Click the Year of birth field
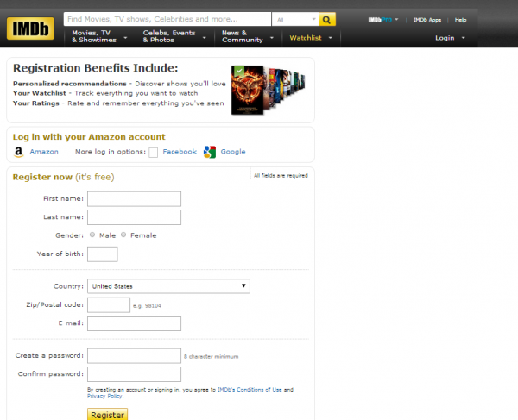518x420 pixels. 103,254
